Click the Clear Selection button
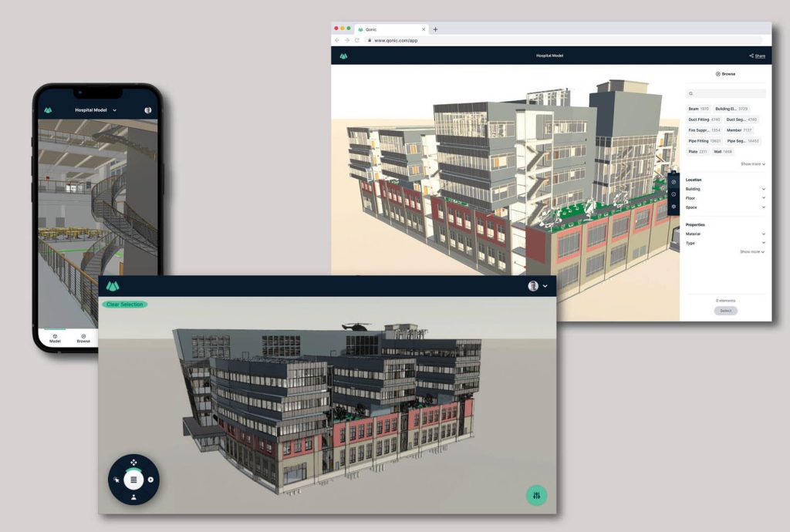This screenshot has width=790, height=532. [x=126, y=305]
